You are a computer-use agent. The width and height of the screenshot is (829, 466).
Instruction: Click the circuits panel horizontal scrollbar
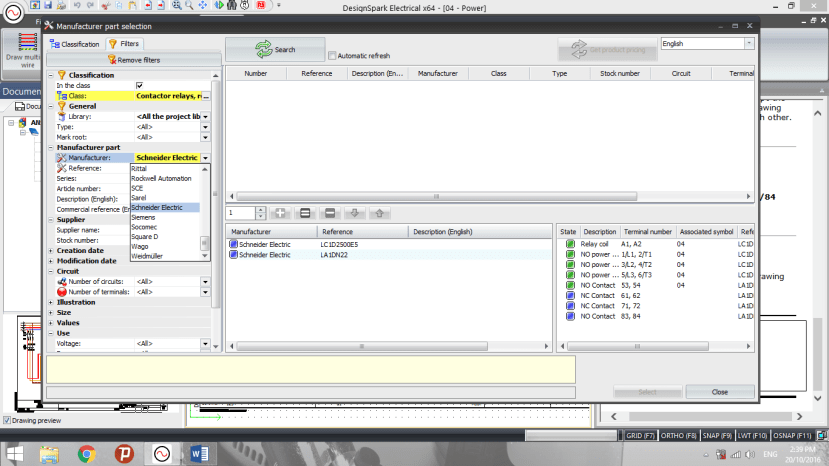pos(637,346)
